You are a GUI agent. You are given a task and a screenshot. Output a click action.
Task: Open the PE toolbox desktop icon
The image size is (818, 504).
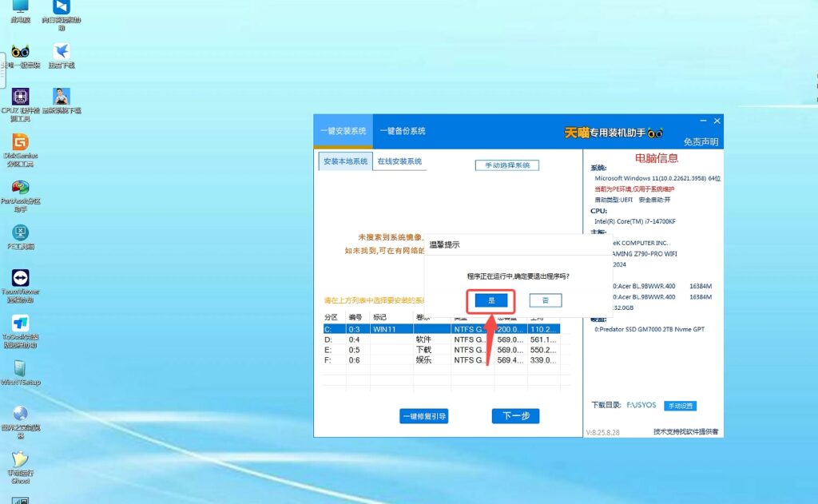pos(21,233)
